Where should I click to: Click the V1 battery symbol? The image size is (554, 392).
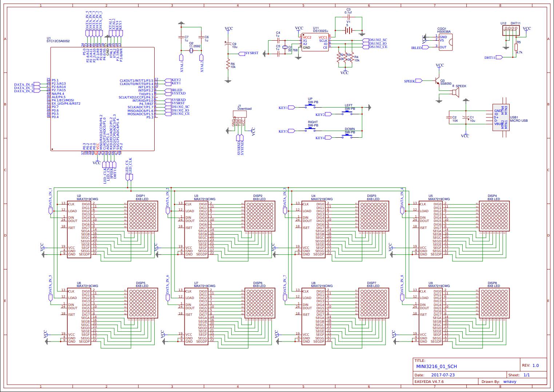point(348,30)
